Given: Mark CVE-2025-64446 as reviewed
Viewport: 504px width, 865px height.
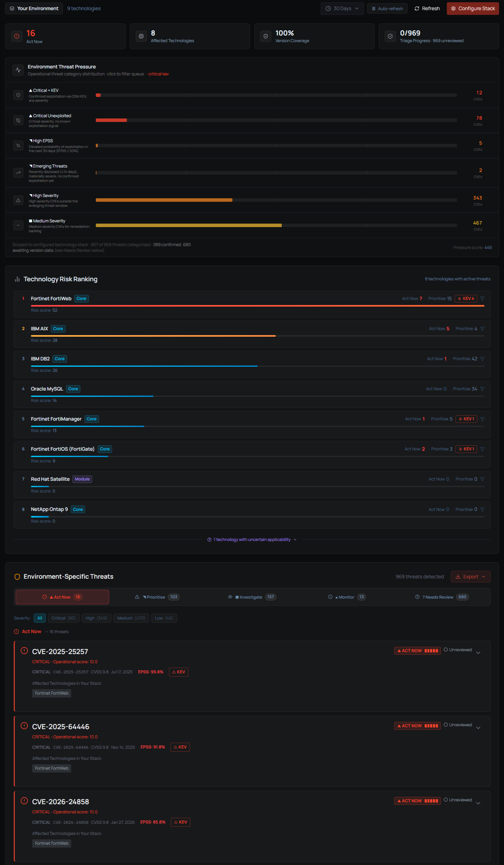Looking at the screenshot, I should pos(458,725).
